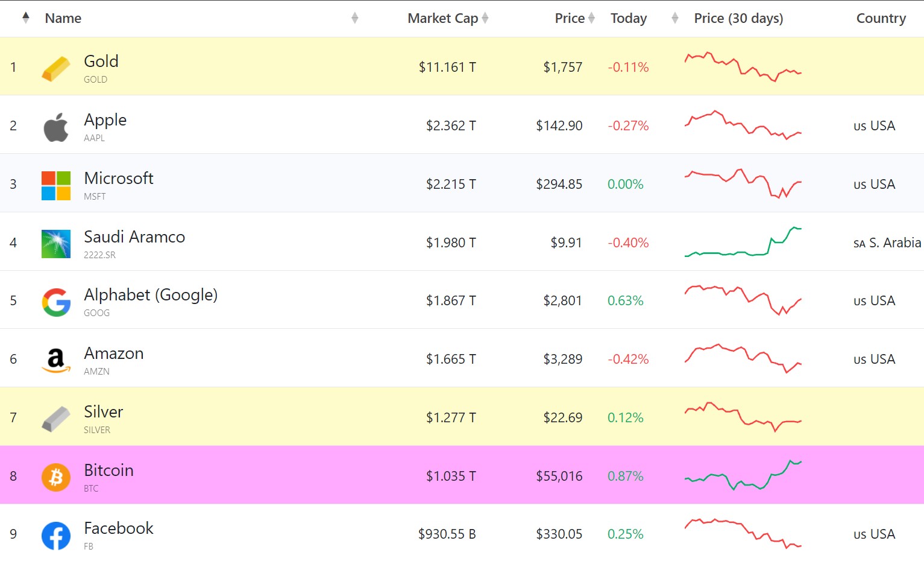Click the AAPL ticker symbol
The width and height of the screenshot is (924, 561).
click(x=95, y=138)
